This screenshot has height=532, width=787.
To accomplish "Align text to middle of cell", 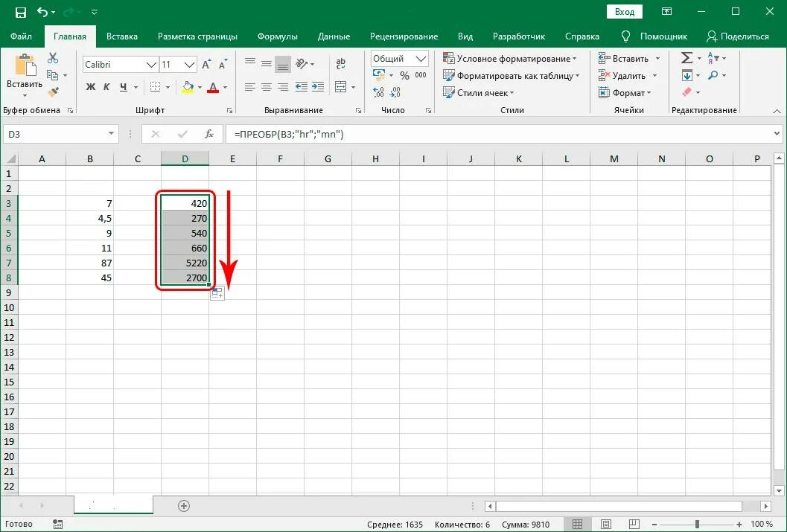I will tap(267, 64).
